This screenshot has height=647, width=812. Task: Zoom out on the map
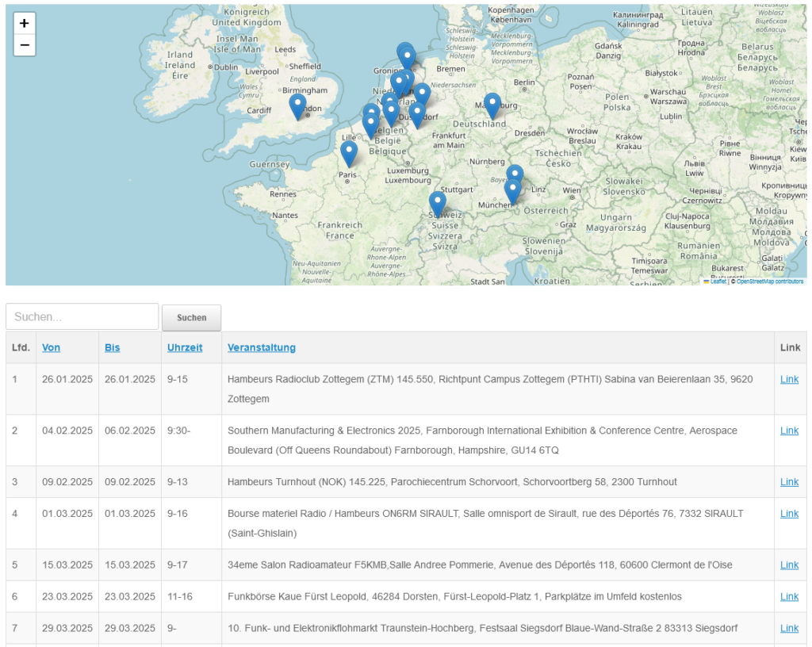(x=25, y=45)
